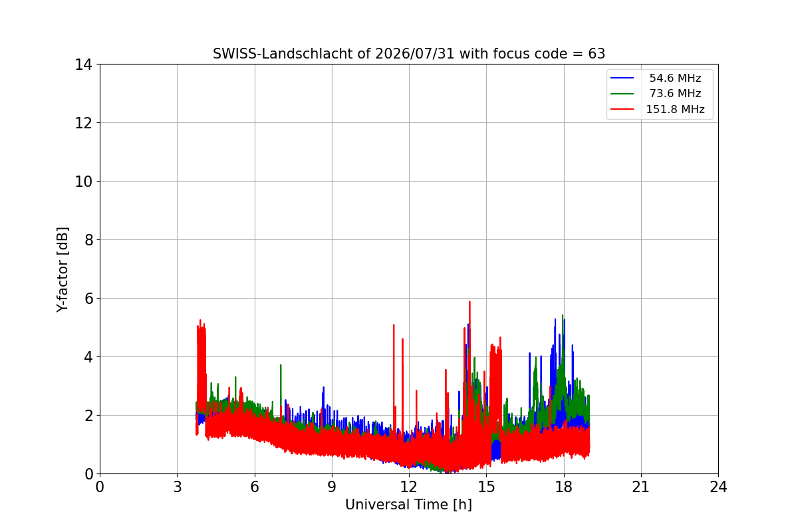798x532 pixels.
Task: Click the blue 54.6 MHz legend line
Action: [623, 78]
